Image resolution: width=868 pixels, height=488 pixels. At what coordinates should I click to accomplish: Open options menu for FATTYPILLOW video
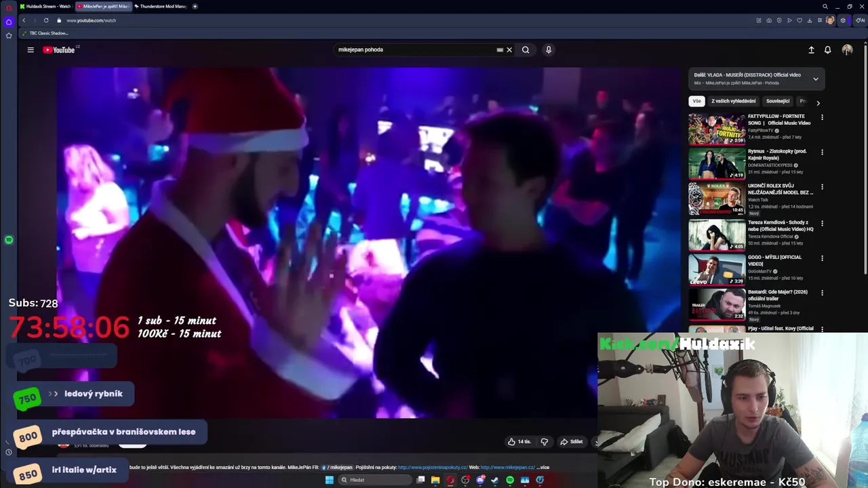pyautogui.click(x=822, y=117)
